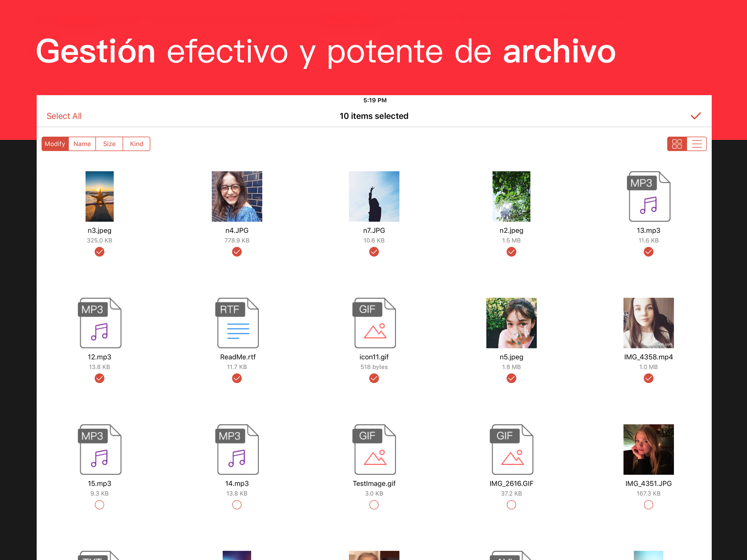
Task: Open the 15.mp3 audio file icon
Action: click(100, 449)
